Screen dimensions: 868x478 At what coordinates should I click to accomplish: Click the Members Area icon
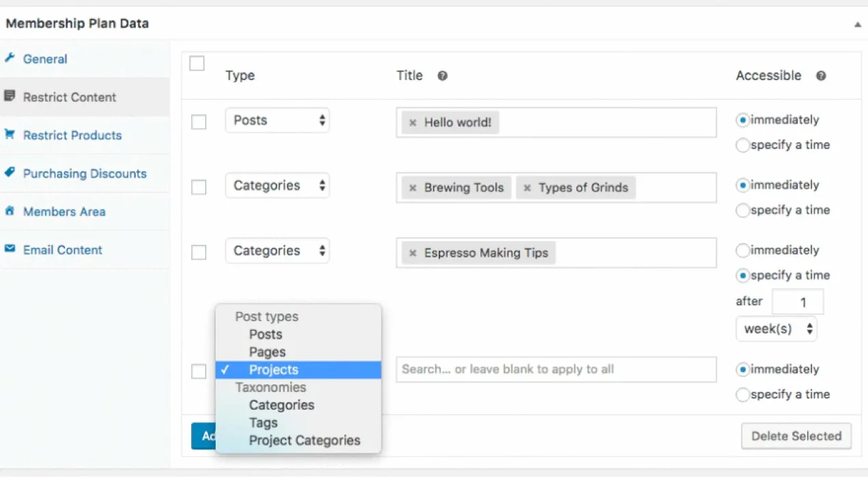[x=10, y=211]
